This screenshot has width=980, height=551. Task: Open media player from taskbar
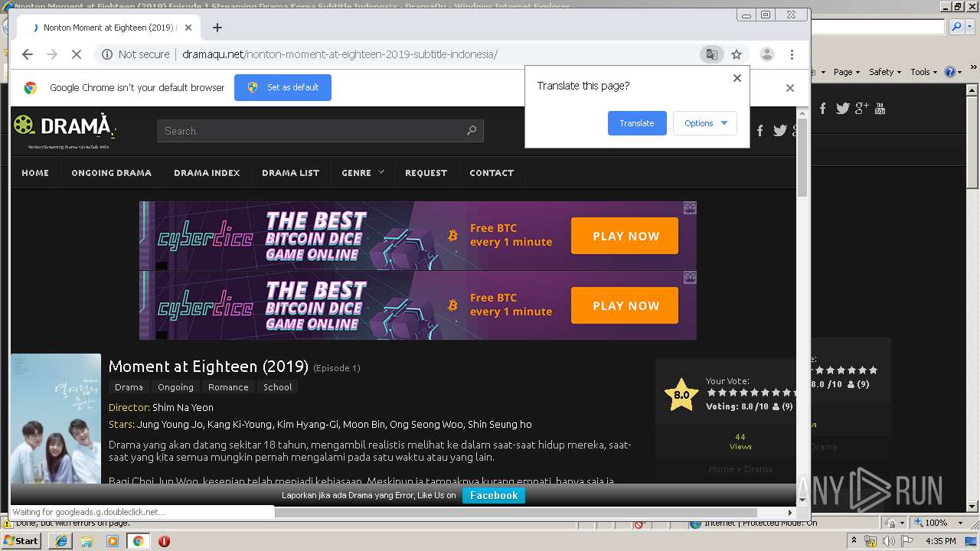(113, 541)
